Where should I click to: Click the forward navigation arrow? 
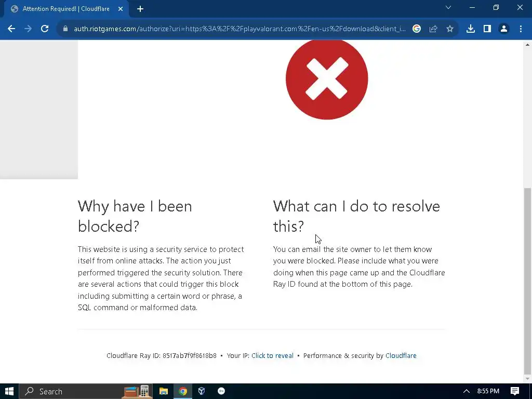tap(28, 29)
